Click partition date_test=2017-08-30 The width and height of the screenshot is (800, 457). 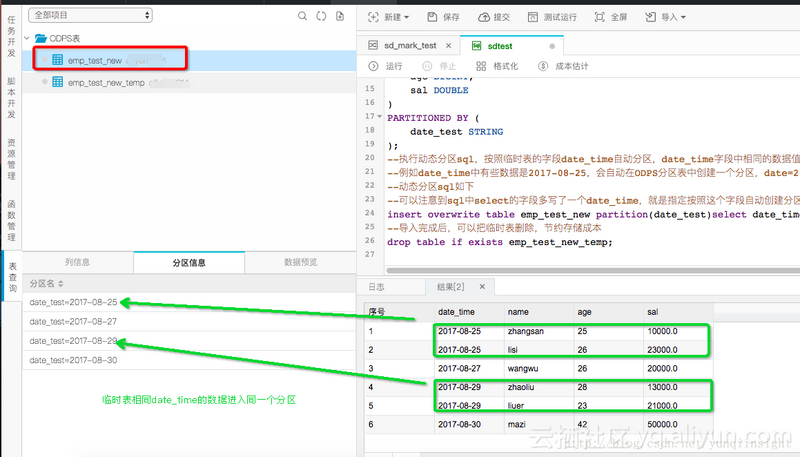coord(73,360)
